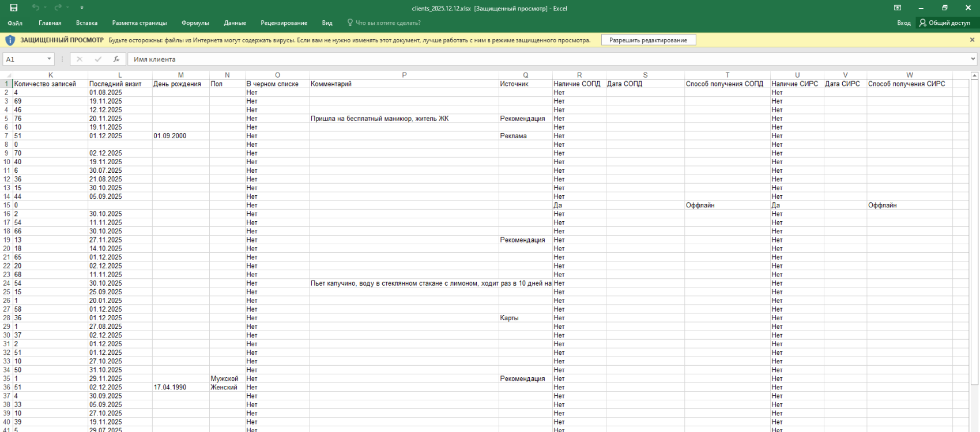Screen dimensions: 980x432
Task: Expand the formula bar
Action: 973,59
